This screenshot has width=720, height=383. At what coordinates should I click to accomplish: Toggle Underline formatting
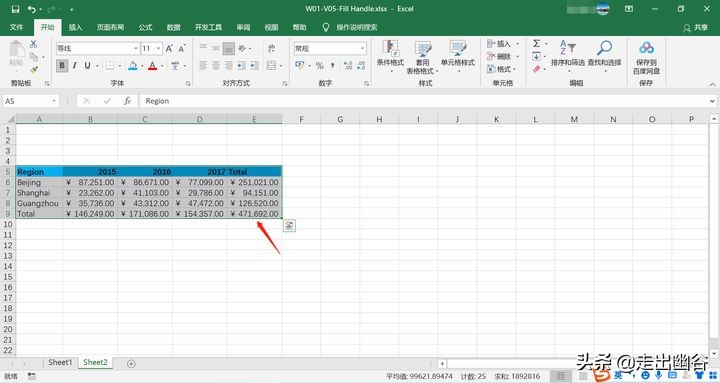coord(87,66)
